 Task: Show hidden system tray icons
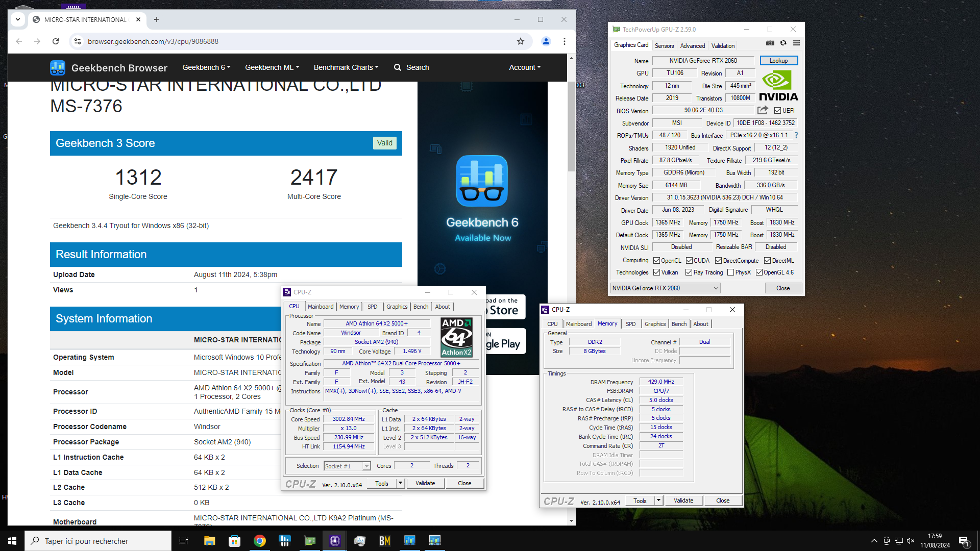tap(874, 541)
